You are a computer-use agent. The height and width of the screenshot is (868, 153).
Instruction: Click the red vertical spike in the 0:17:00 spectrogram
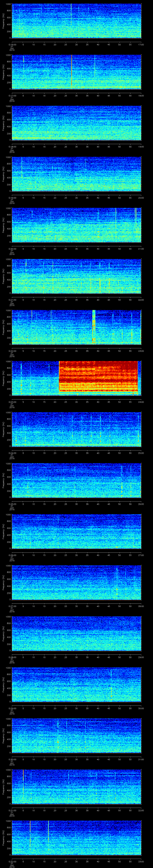point(72,71)
